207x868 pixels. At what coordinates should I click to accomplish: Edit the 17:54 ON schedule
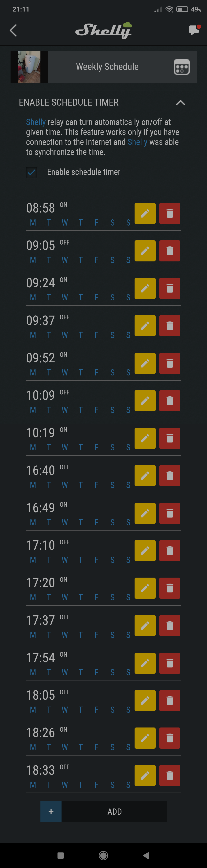point(145,663)
